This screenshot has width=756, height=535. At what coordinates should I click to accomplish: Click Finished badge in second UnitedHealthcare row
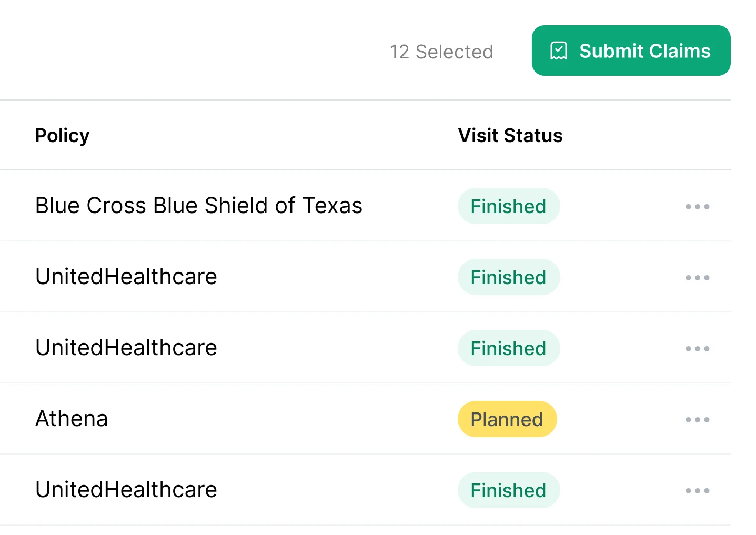pos(508,348)
